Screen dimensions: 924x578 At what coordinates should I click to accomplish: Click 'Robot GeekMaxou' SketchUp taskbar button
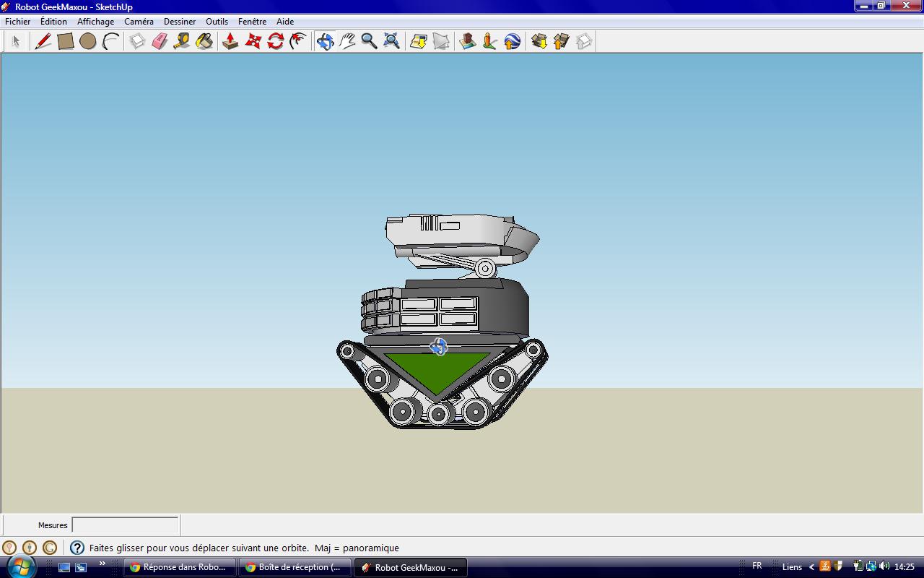point(411,567)
